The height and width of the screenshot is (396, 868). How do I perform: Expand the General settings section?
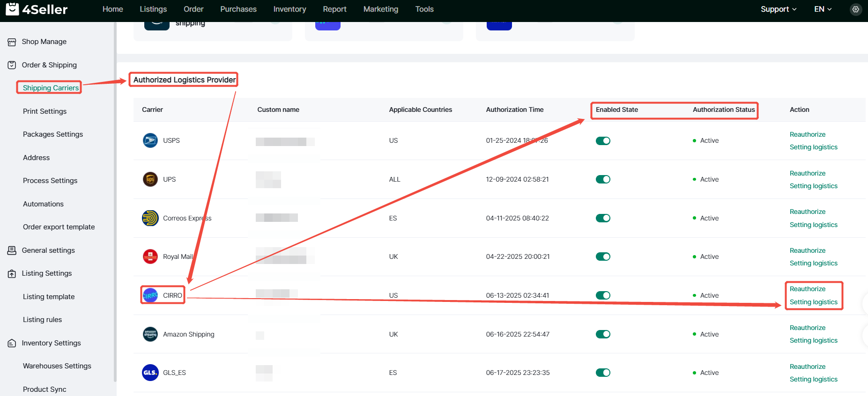(48, 250)
